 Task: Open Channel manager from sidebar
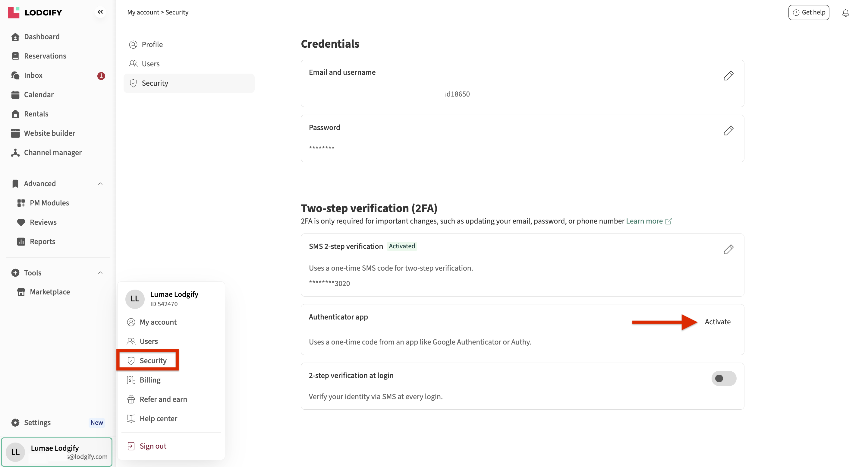point(52,152)
